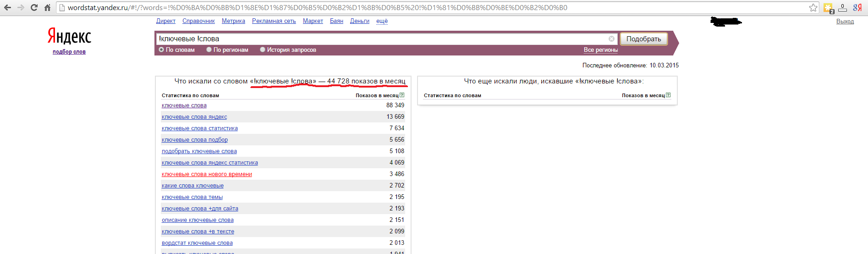868x254 pixels.
Task: Open the gЯ search extension icon
Action: [x=857, y=7]
